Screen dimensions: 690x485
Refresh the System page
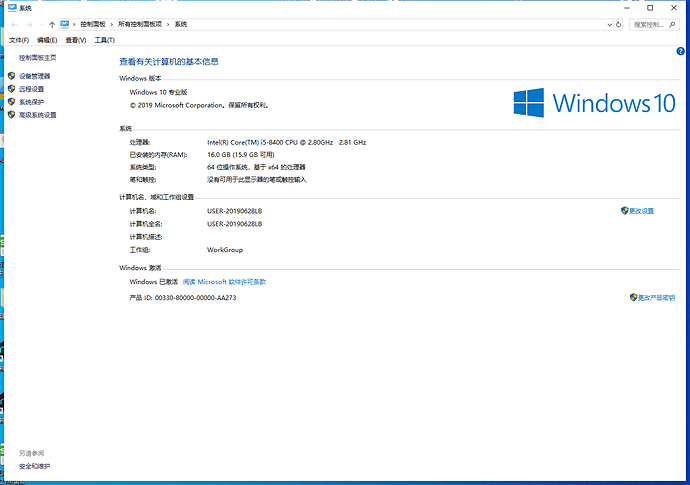pyautogui.click(x=618, y=25)
